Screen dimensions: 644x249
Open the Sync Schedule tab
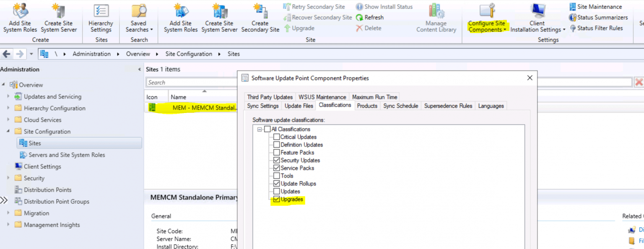(400, 106)
